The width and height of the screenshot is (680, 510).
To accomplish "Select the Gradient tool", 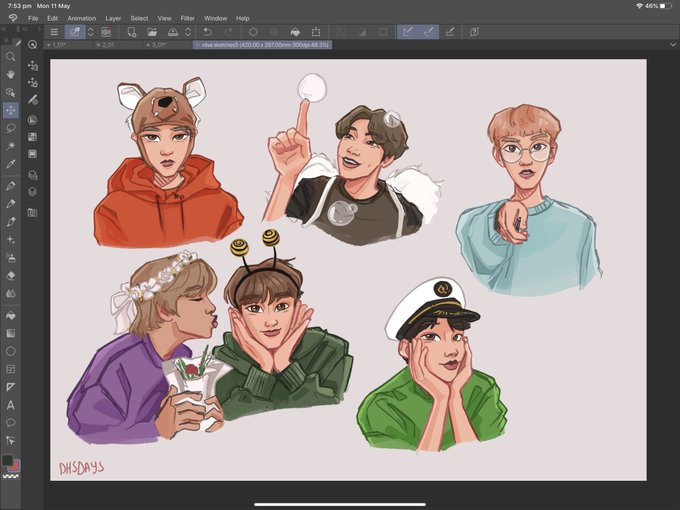I will click(x=10, y=333).
